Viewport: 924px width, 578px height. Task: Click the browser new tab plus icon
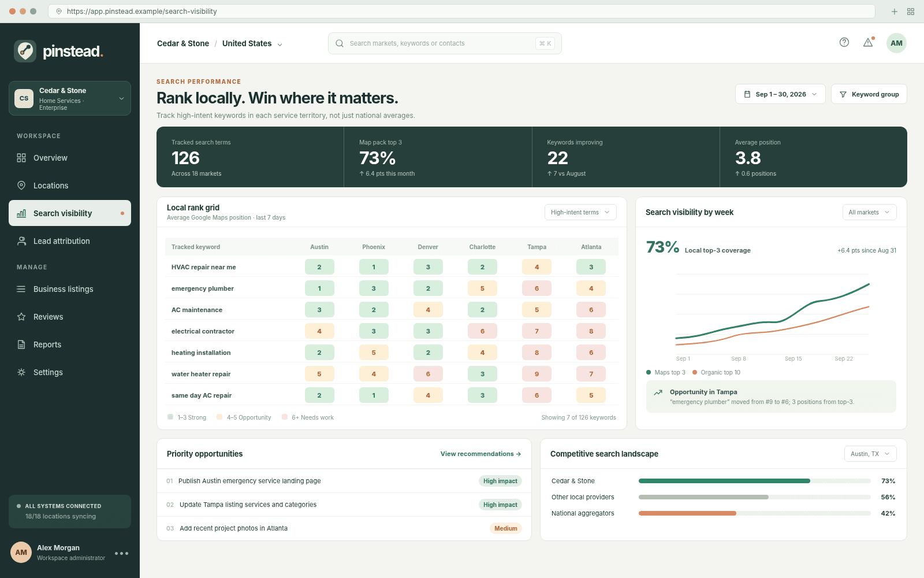tap(895, 12)
